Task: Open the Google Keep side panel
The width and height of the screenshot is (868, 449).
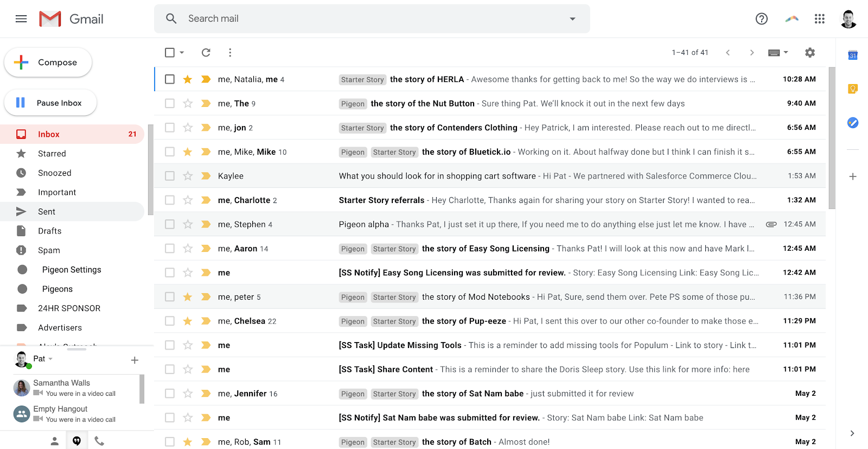Action: click(x=853, y=88)
